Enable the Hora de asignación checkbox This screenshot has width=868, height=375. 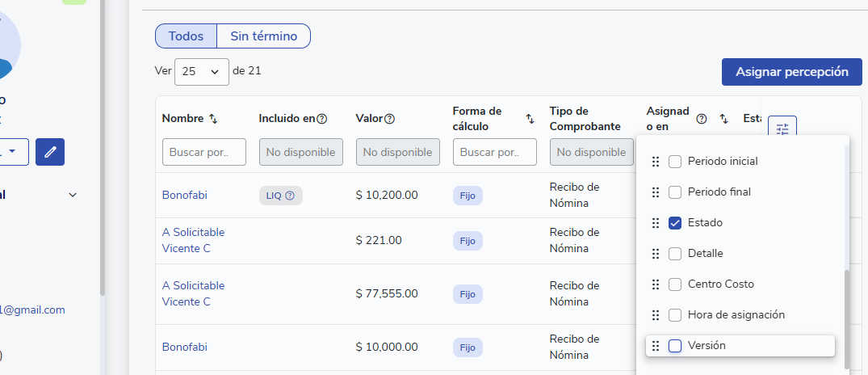pyautogui.click(x=675, y=315)
